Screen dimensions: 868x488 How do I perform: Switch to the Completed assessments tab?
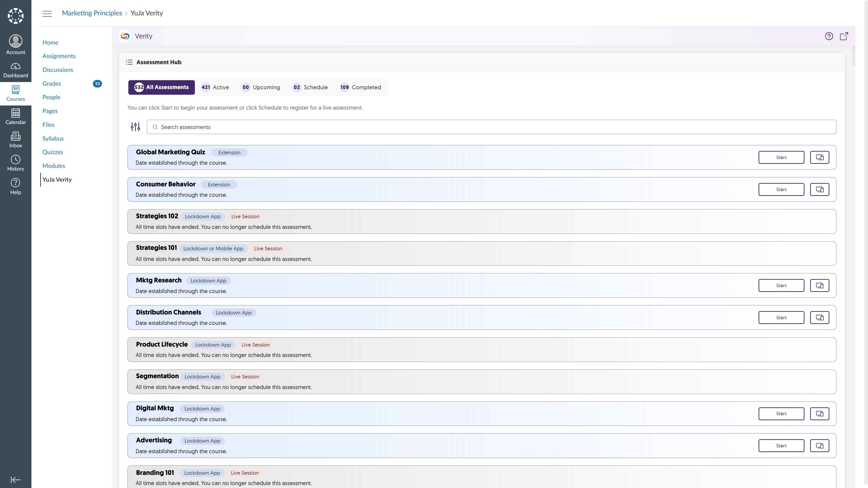(361, 87)
